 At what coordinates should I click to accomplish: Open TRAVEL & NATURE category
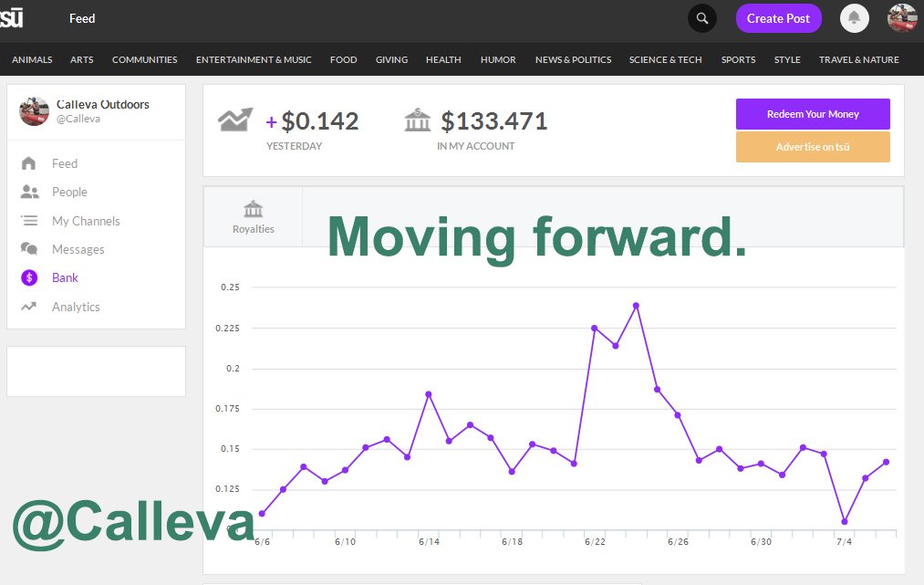pos(858,59)
